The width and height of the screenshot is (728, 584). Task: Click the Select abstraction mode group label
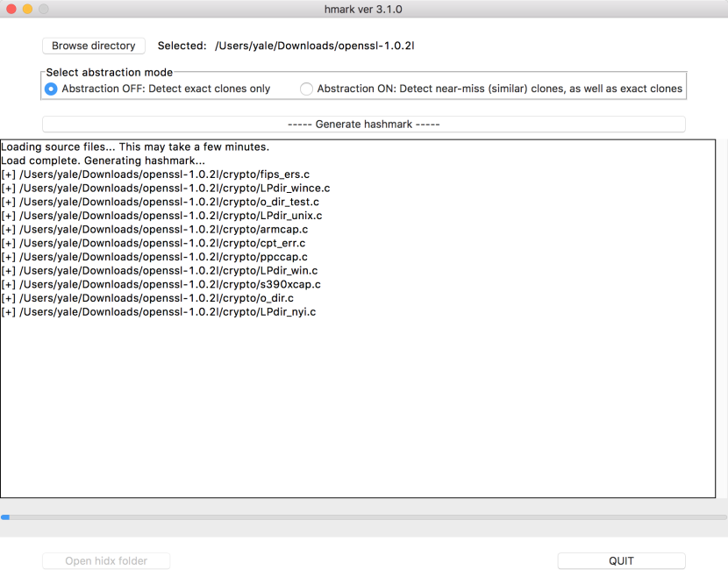tap(108, 72)
